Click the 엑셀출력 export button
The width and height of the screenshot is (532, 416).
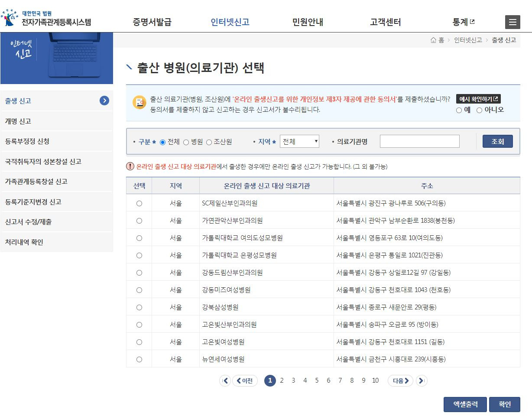click(464, 404)
